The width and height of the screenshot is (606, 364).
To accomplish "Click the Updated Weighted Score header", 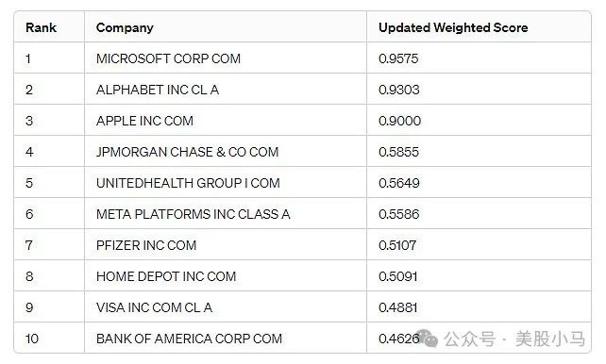I will (x=453, y=27).
